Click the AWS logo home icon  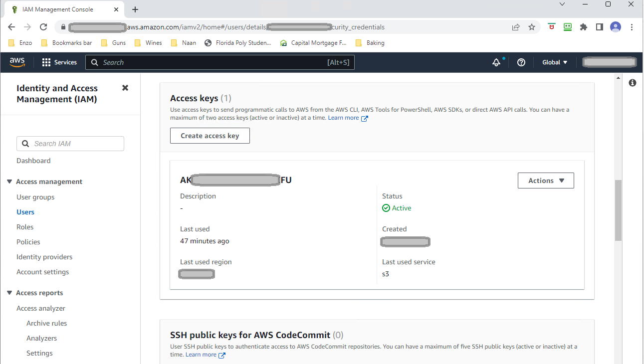coord(17,62)
